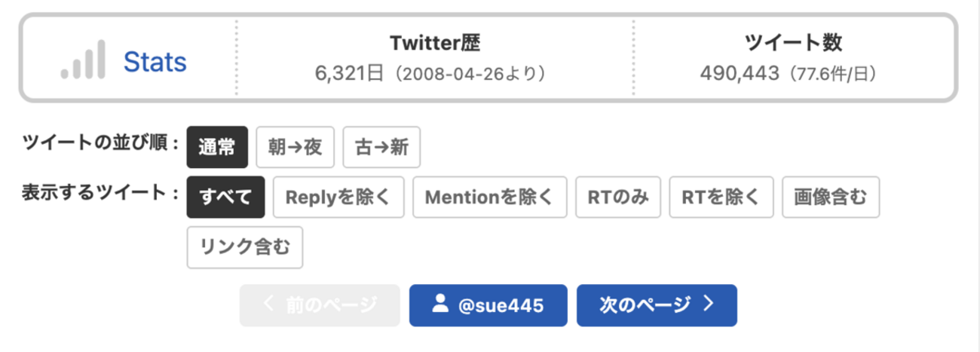Apply the RTを除く filter
This screenshot has height=352, width=980.
tap(721, 197)
